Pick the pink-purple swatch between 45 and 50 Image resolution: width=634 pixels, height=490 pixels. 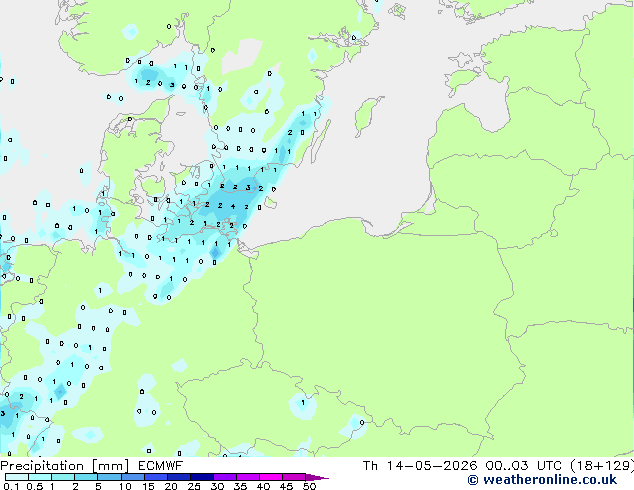(x=294, y=477)
